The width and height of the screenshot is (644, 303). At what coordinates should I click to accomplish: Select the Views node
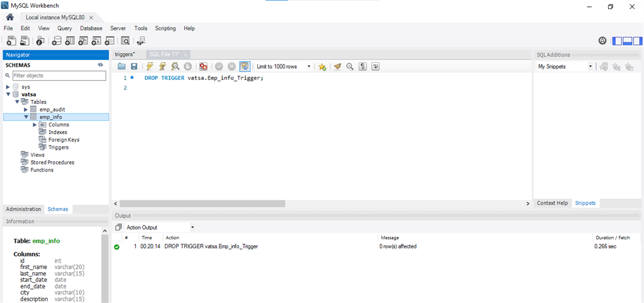[37, 154]
